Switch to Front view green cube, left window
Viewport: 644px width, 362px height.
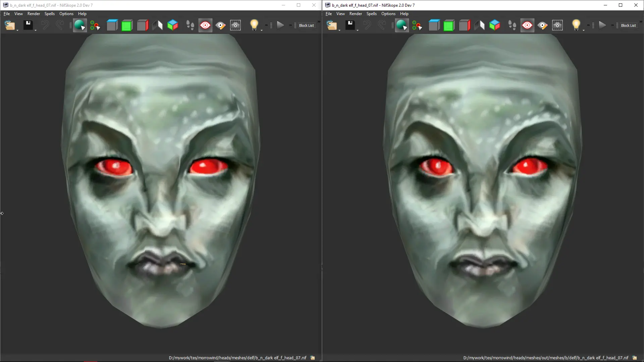click(x=127, y=25)
